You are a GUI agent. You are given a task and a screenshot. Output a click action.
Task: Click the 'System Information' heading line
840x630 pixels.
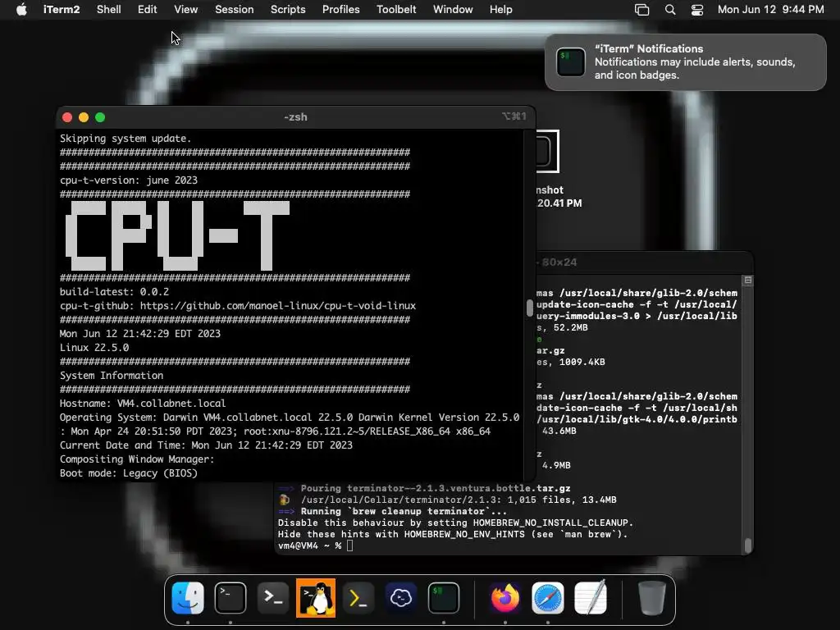coord(112,376)
